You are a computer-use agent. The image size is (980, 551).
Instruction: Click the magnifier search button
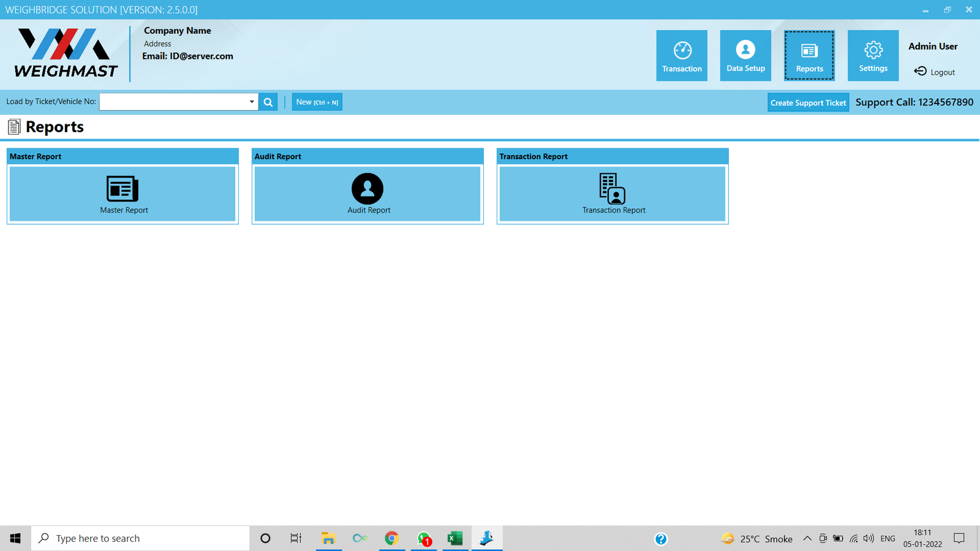tap(268, 102)
